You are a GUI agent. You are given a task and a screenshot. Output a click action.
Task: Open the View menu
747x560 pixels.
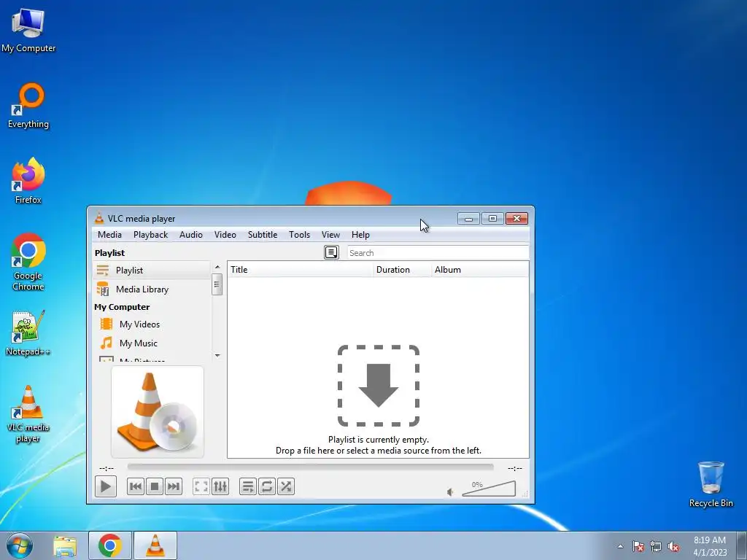pos(330,235)
